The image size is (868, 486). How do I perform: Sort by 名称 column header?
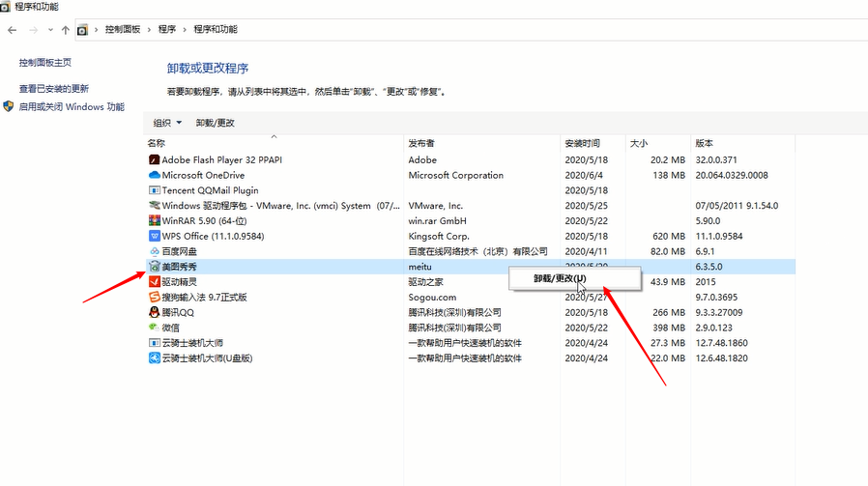(x=274, y=143)
